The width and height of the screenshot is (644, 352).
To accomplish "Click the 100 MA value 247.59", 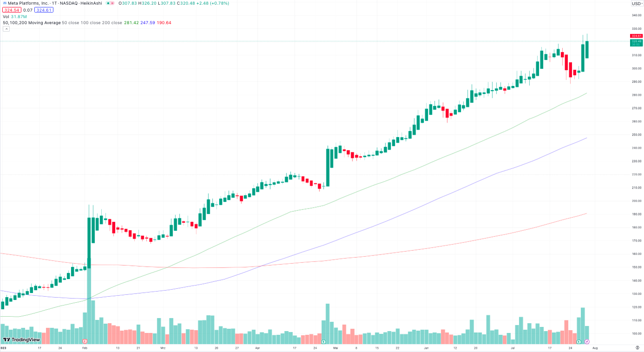I will coord(148,22).
